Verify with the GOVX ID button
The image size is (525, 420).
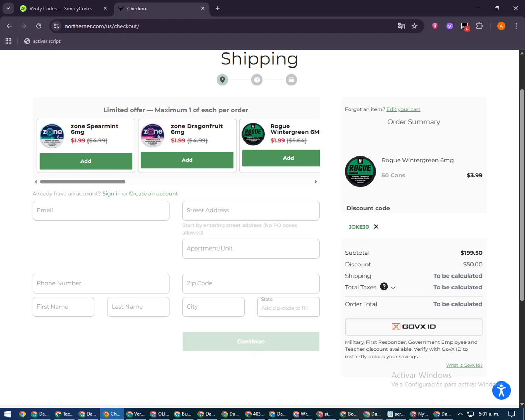coord(413,327)
